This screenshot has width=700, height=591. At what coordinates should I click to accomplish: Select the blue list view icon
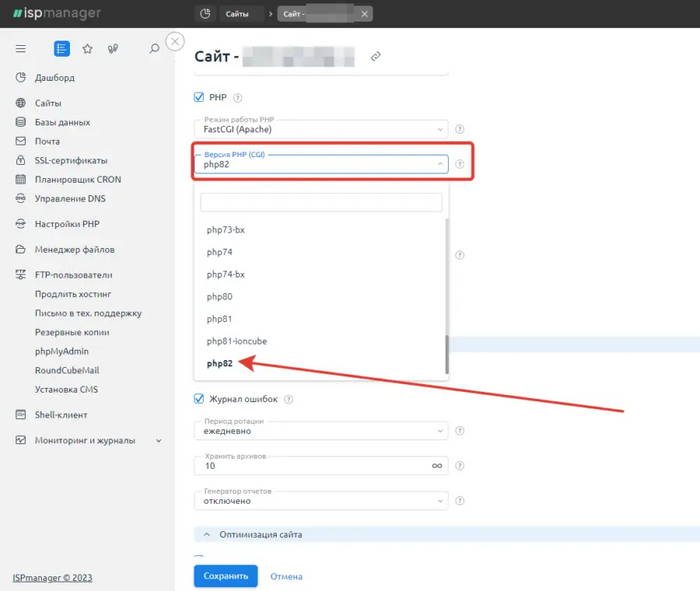coord(62,48)
